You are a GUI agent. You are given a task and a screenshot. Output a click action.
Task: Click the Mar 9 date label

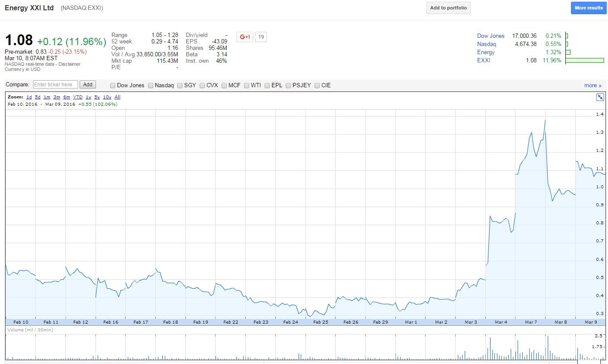pyautogui.click(x=591, y=322)
